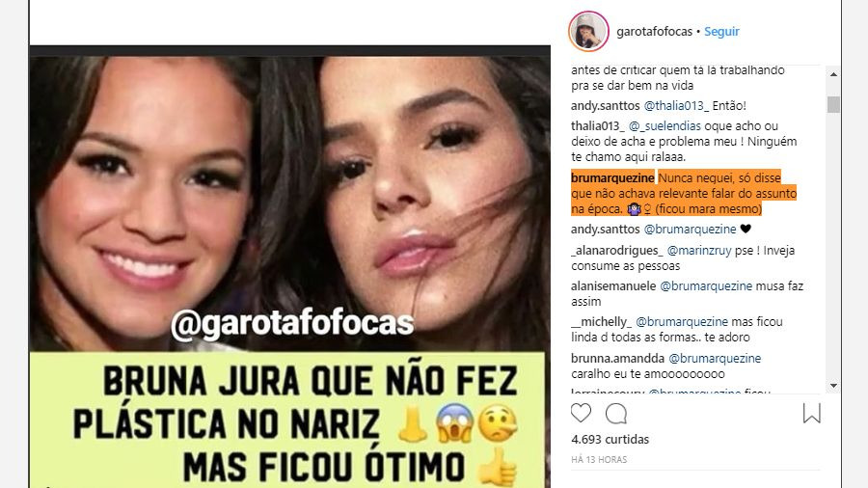Viewport: 868px width, 488px height.
Task: Open garotafofocas profile avatar
Action: [x=588, y=32]
